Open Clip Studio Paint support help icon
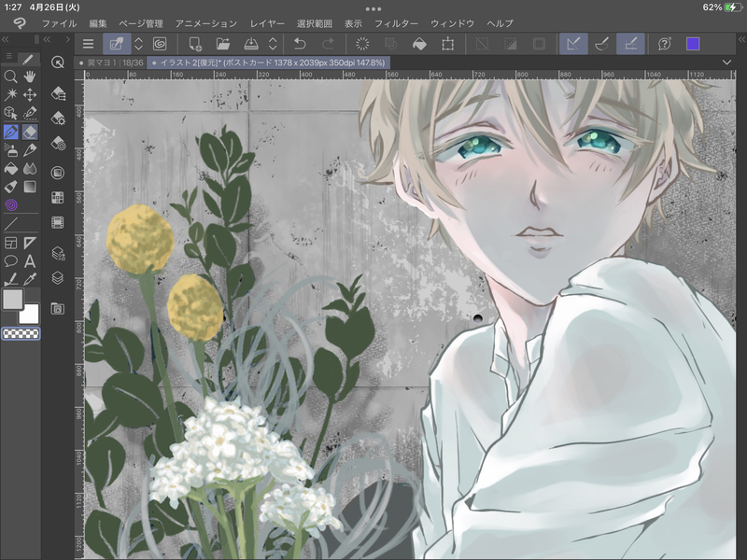 point(665,44)
